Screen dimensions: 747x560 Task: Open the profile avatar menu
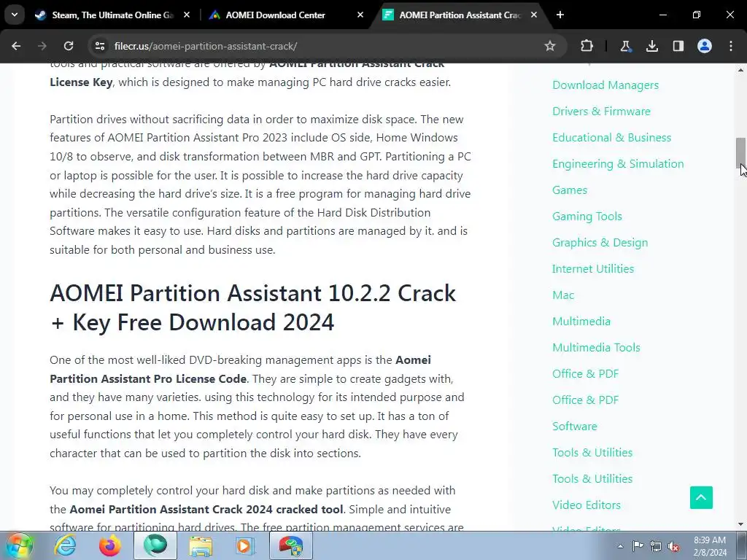(705, 46)
